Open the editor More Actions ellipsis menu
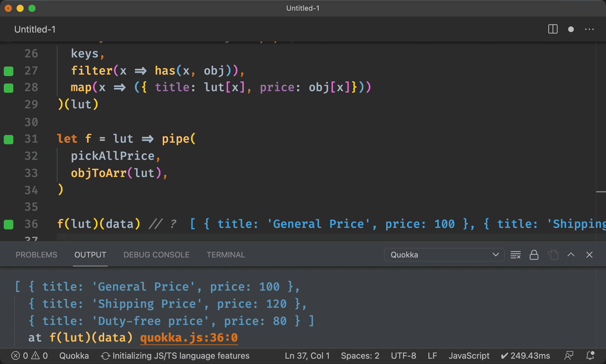Image resolution: width=606 pixels, height=364 pixels. click(x=589, y=29)
